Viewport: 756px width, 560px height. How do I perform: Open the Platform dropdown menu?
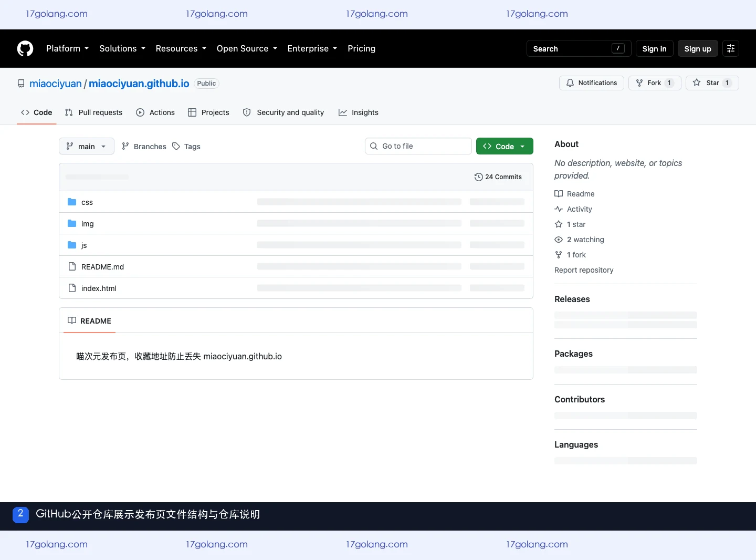click(x=68, y=48)
